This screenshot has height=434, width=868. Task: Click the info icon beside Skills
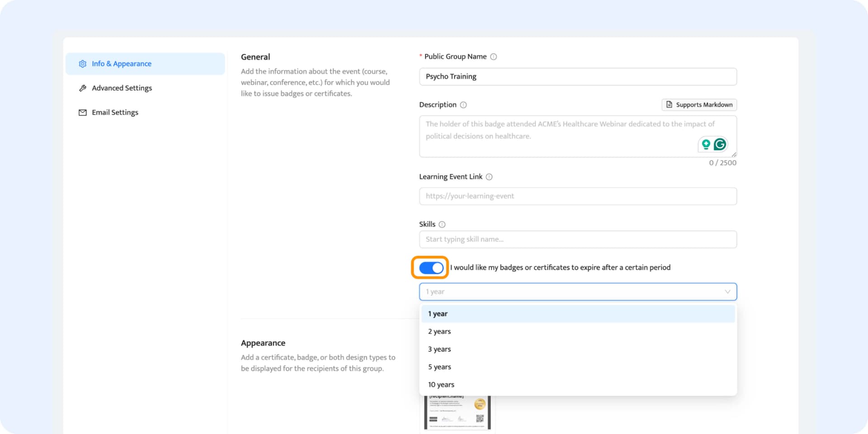click(x=442, y=225)
